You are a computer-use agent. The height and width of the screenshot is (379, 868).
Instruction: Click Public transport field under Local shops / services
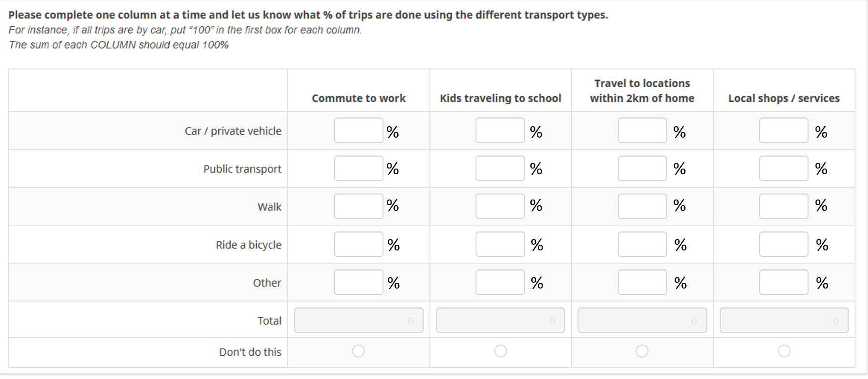tap(783, 169)
